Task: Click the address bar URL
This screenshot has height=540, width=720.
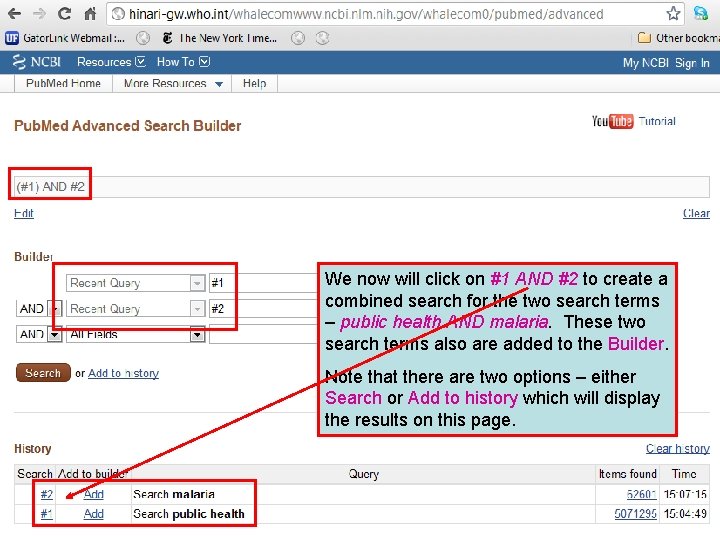Action: tap(366, 14)
